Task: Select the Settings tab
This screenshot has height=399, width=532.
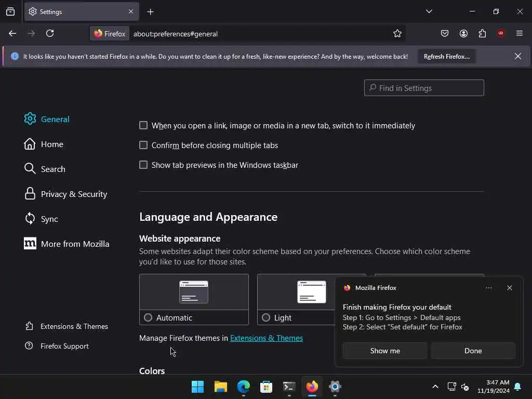Action: coord(82,11)
